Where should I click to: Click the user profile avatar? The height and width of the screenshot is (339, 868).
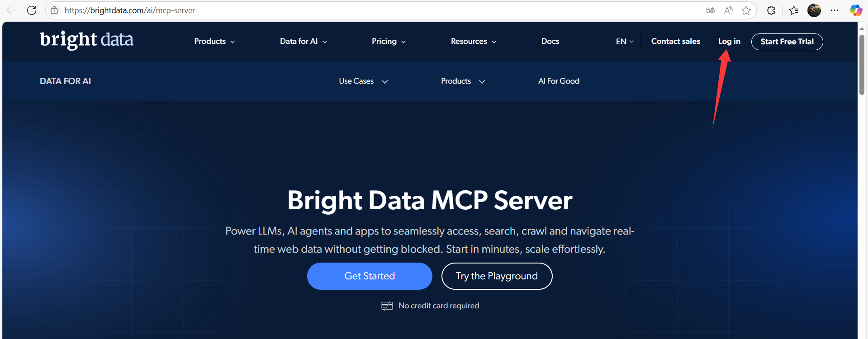[x=814, y=10]
